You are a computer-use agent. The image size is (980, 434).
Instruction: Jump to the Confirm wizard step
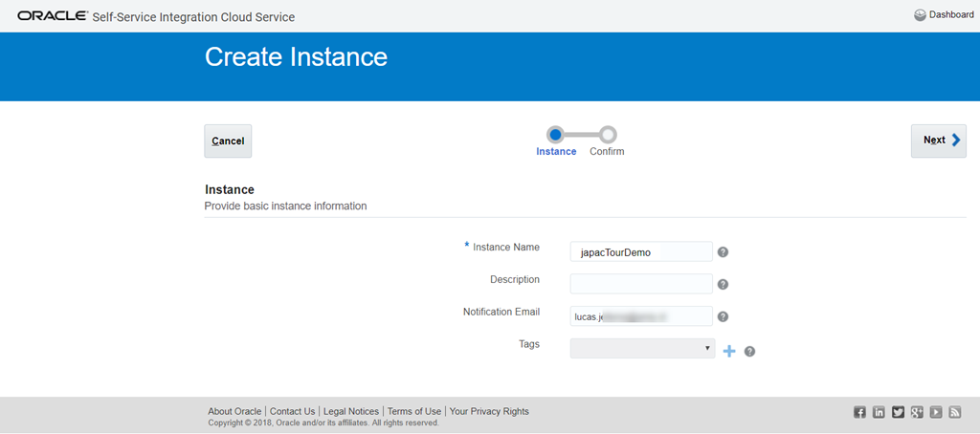(608, 135)
